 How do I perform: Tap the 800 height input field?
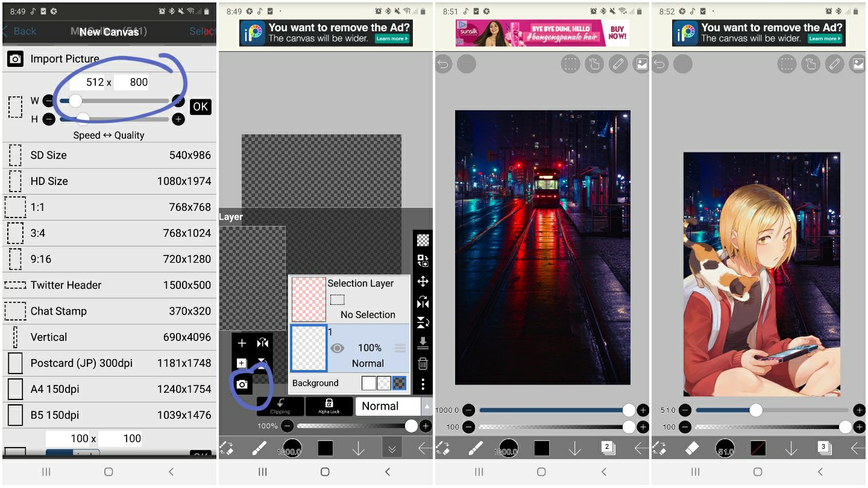[x=131, y=83]
